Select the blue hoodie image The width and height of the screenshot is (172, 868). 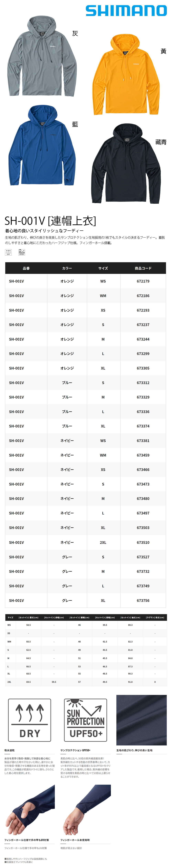pos(42,145)
